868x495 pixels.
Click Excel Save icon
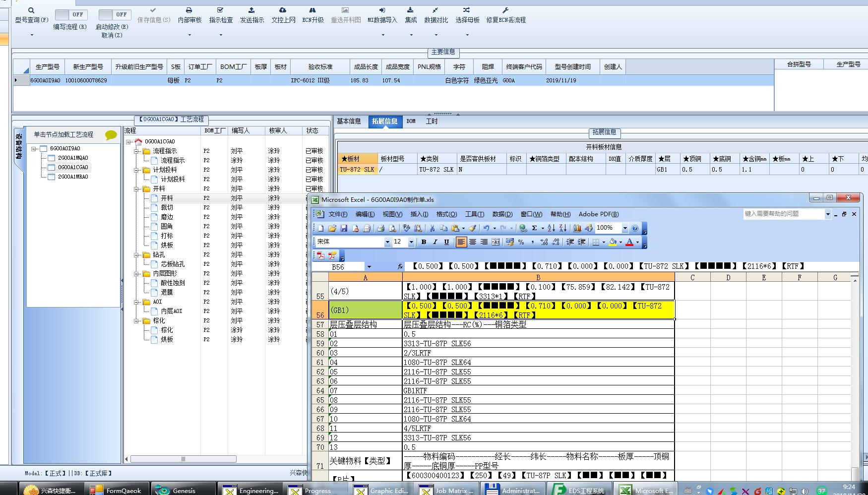343,228
